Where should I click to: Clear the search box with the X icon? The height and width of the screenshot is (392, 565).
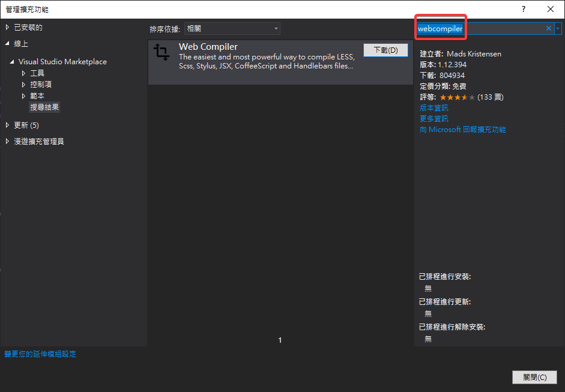[x=548, y=28]
